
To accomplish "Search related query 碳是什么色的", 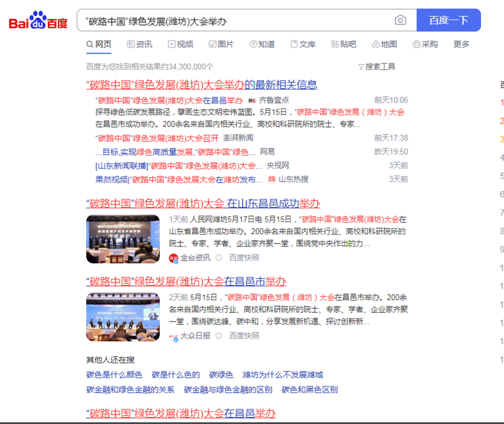I will [x=176, y=375].
